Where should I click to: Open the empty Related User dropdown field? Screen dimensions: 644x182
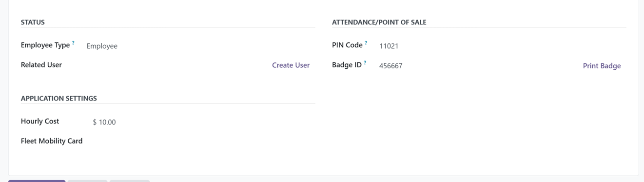point(176,65)
